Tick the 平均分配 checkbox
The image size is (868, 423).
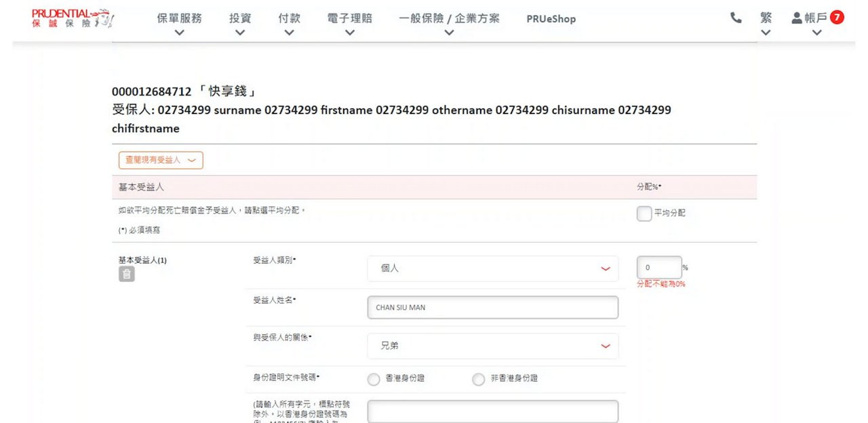(644, 214)
